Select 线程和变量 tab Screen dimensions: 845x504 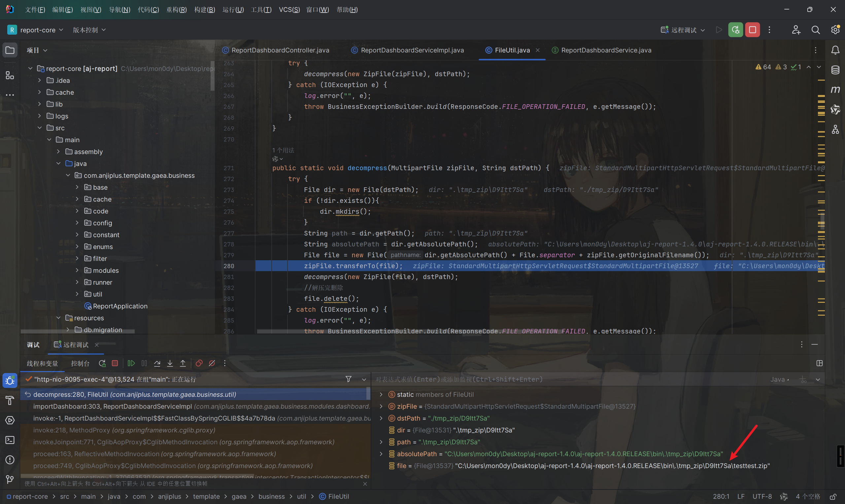point(43,363)
